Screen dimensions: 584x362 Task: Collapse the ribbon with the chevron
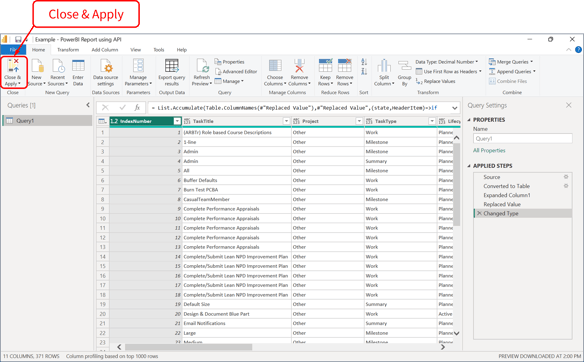tap(568, 50)
